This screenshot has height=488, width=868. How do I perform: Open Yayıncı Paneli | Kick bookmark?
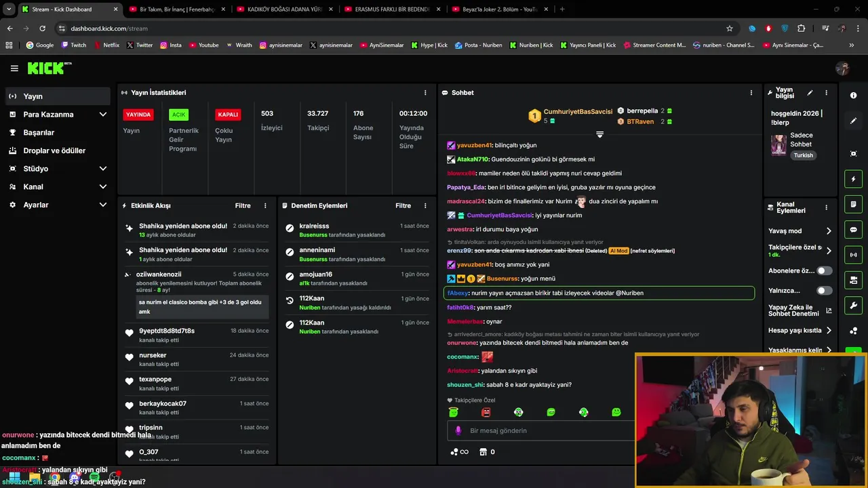[587, 45]
